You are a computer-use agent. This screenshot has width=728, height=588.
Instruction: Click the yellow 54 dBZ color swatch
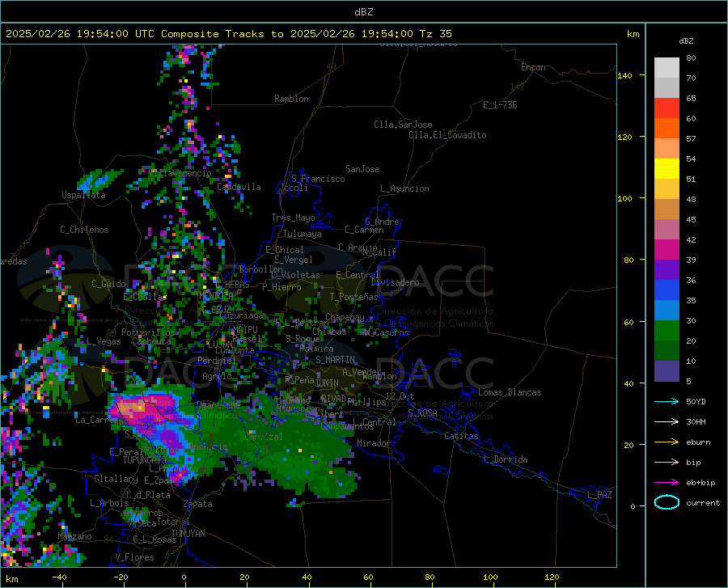pos(667,168)
